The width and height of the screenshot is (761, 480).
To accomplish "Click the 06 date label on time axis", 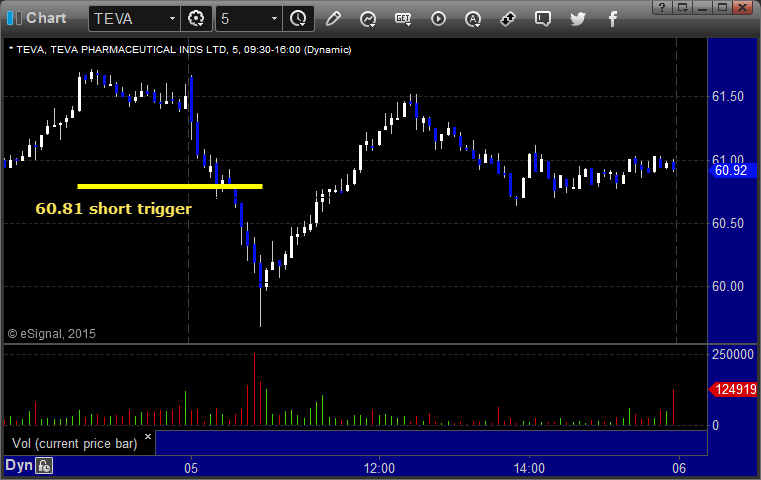I will pos(679,468).
